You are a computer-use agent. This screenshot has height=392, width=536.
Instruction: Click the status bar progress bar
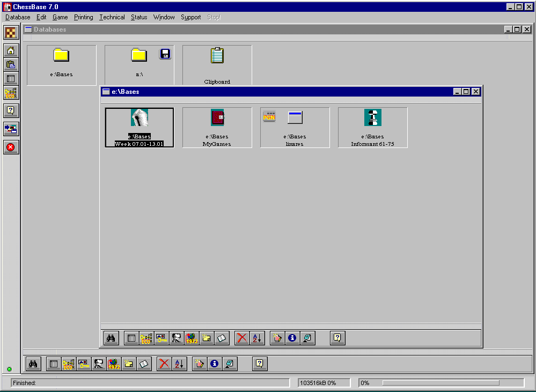[440, 383]
